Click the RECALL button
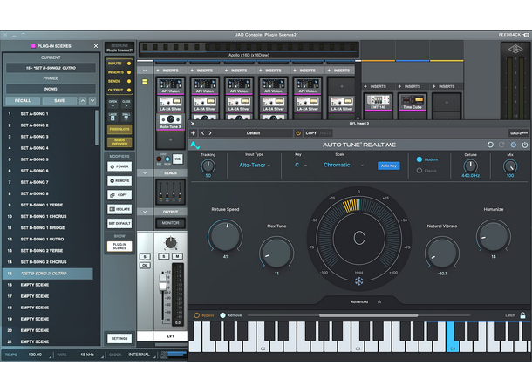532x392 pixels. click(x=23, y=101)
